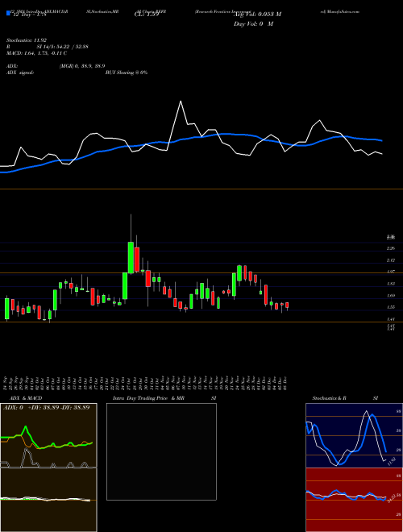Open the ADX & MACD indicator chart panel

[x=48, y=468]
